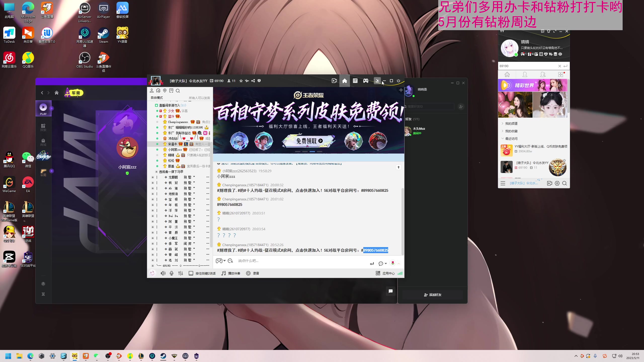The width and height of the screenshot is (644, 362).
Task: Report the channel with the shield exclamation icon
Action: click(x=259, y=81)
